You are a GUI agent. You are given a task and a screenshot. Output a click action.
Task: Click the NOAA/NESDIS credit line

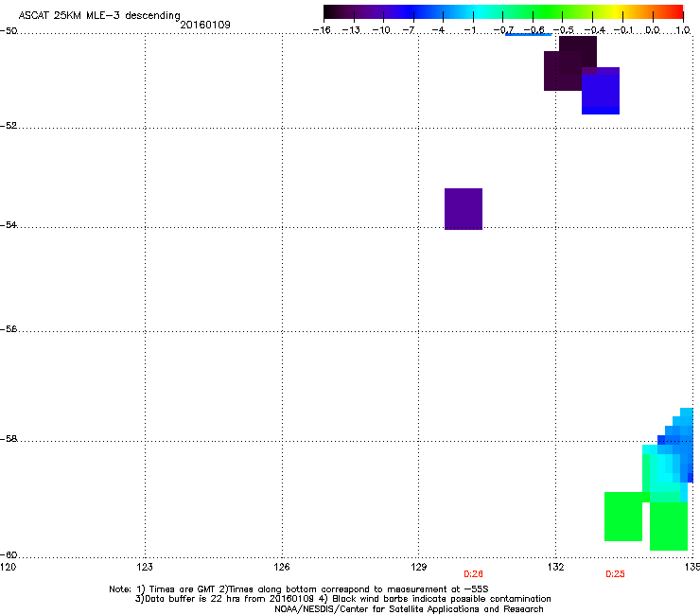click(409, 609)
